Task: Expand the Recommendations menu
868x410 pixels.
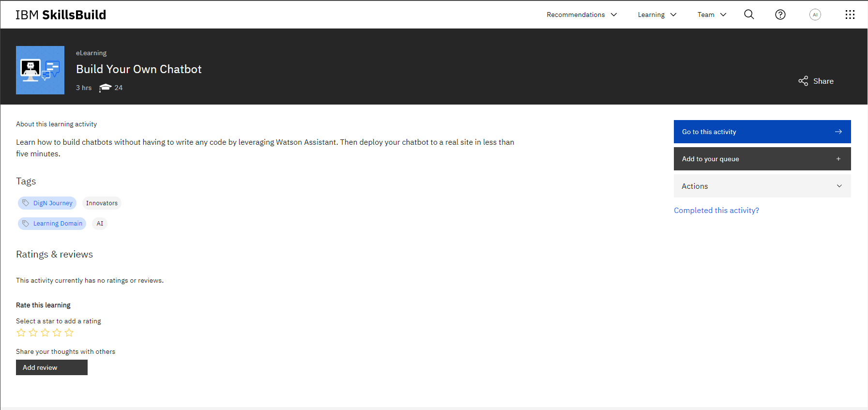Action: point(582,15)
